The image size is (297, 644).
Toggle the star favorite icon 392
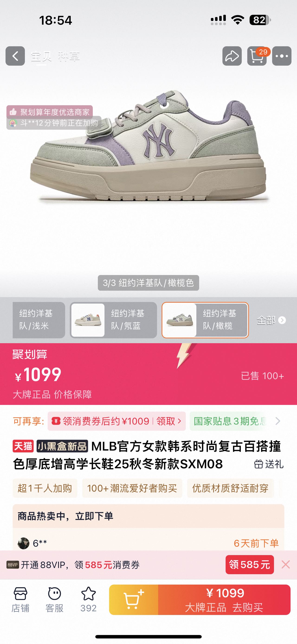point(88,599)
